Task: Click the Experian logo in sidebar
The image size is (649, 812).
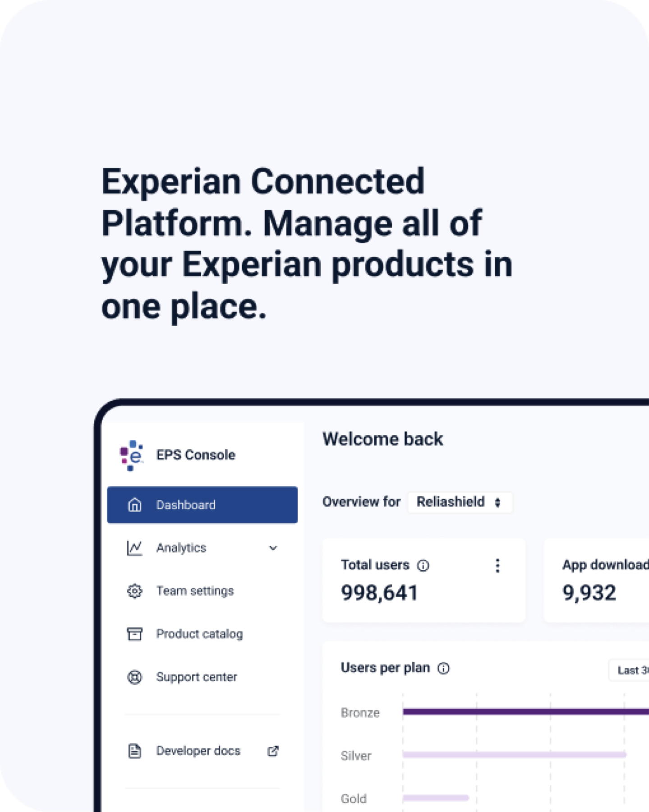Action: (x=132, y=456)
